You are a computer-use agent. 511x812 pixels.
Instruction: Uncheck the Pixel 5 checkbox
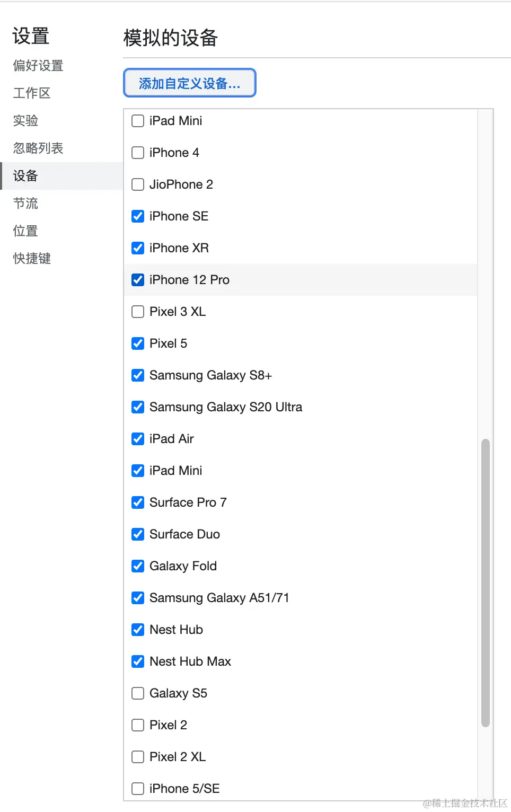138,343
